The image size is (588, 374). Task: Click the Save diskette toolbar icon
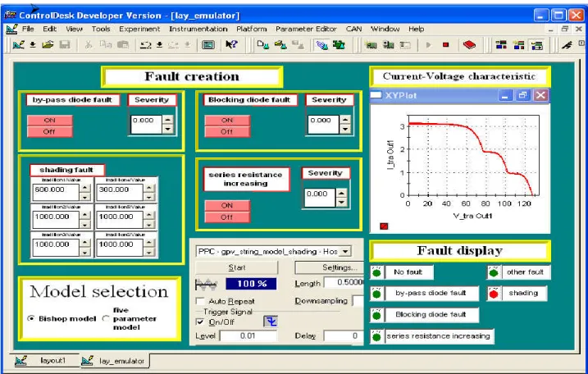tap(65, 45)
